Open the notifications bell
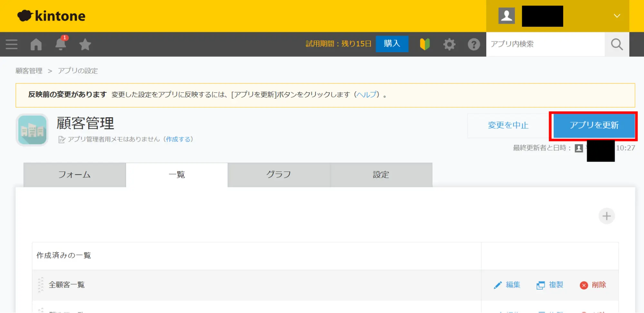644x313 pixels. [61, 44]
